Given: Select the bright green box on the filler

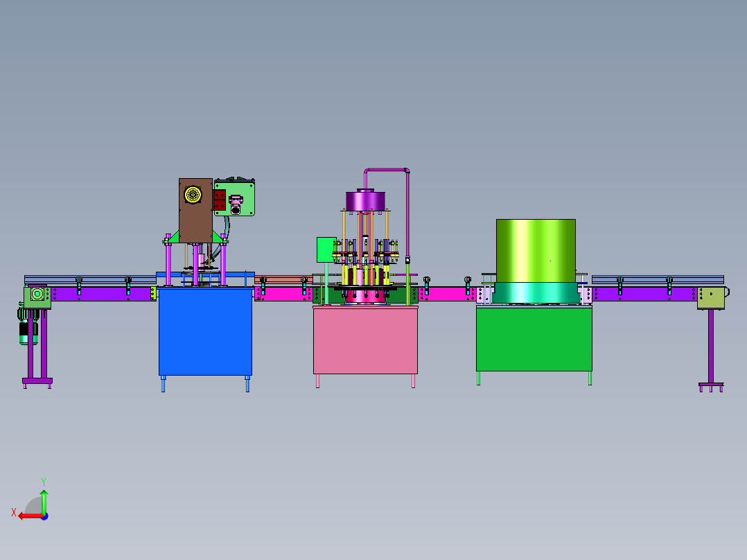Looking at the screenshot, I should (x=326, y=250).
